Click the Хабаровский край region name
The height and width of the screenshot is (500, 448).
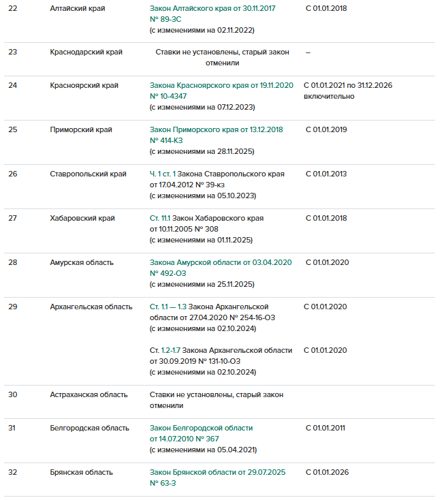[x=82, y=218]
